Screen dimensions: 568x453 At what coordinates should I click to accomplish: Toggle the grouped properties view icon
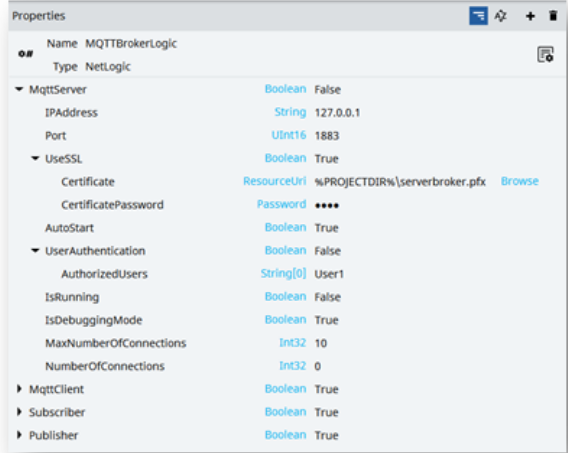coord(478,16)
